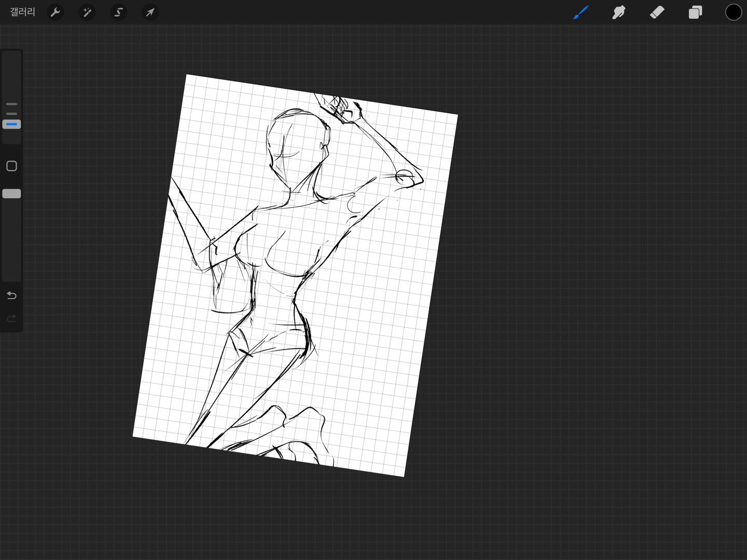Select the Eraser tool

657,12
